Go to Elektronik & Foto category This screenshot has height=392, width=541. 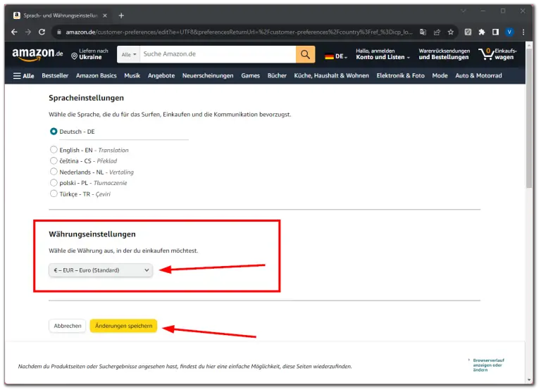tap(401, 76)
